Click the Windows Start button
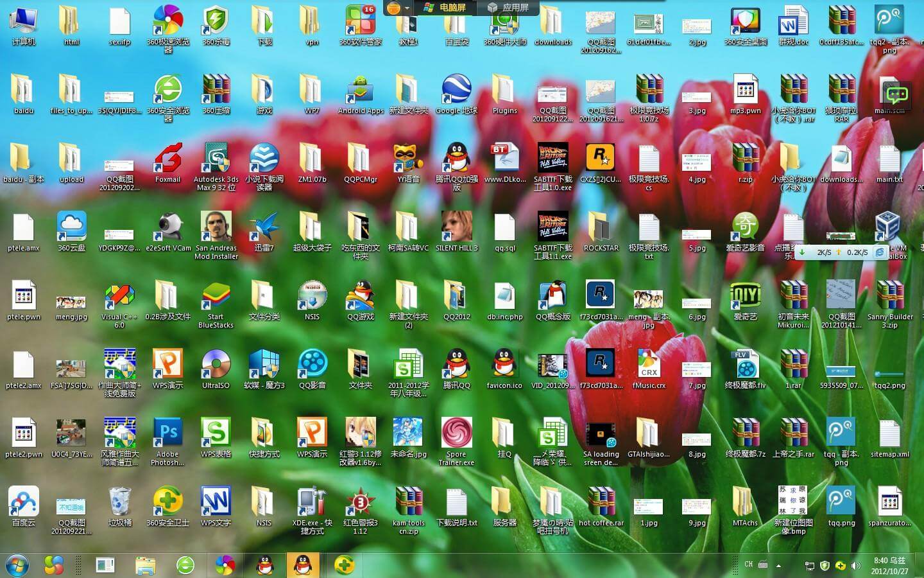Screen dimensions: 924x578 point(17,565)
